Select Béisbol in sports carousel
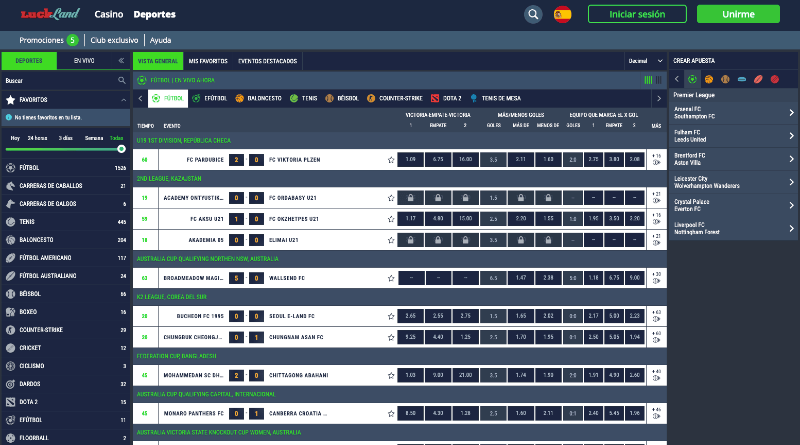This screenshot has height=445, width=800. (342, 98)
